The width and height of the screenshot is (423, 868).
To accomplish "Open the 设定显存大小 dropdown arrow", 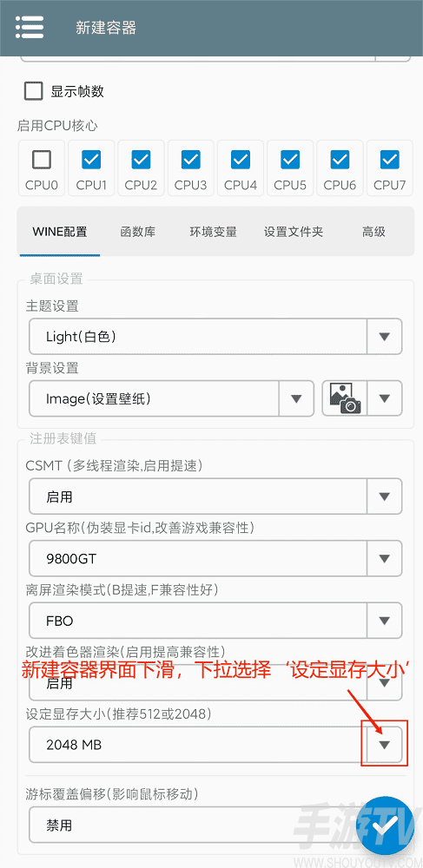I will coord(384,745).
